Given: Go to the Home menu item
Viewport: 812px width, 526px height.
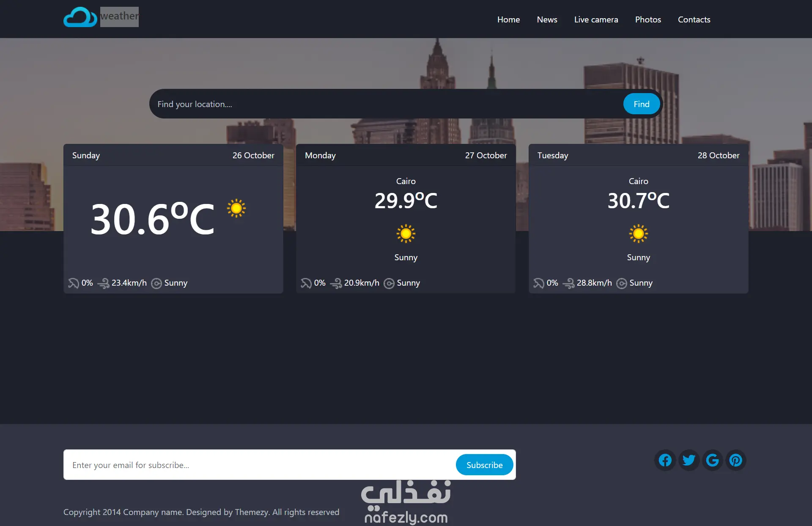Looking at the screenshot, I should click(x=508, y=19).
